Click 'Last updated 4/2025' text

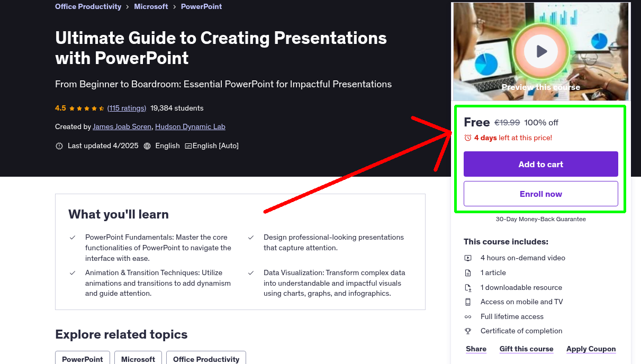[x=103, y=145]
